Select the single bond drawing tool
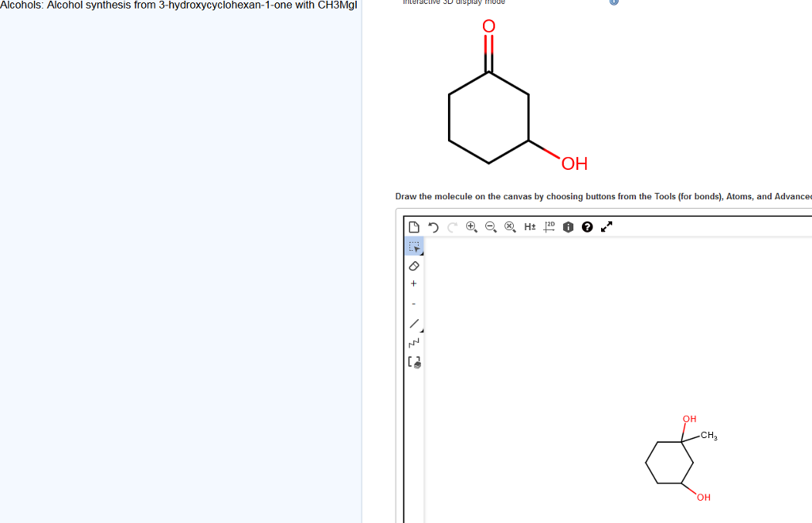The height and width of the screenshot is (523, 812). (x=412, y=323)
